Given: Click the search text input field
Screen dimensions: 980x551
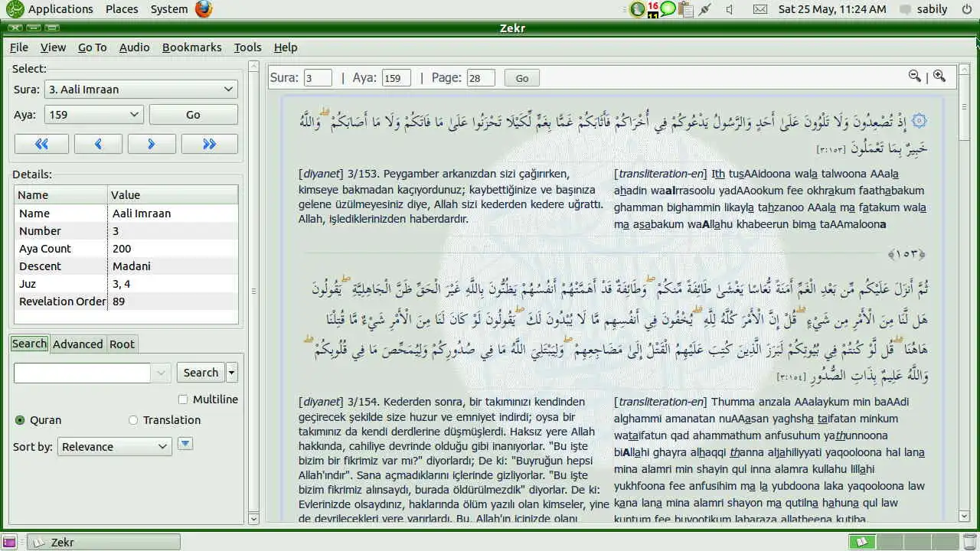Looking at the screenshot, I should point(82,373).
